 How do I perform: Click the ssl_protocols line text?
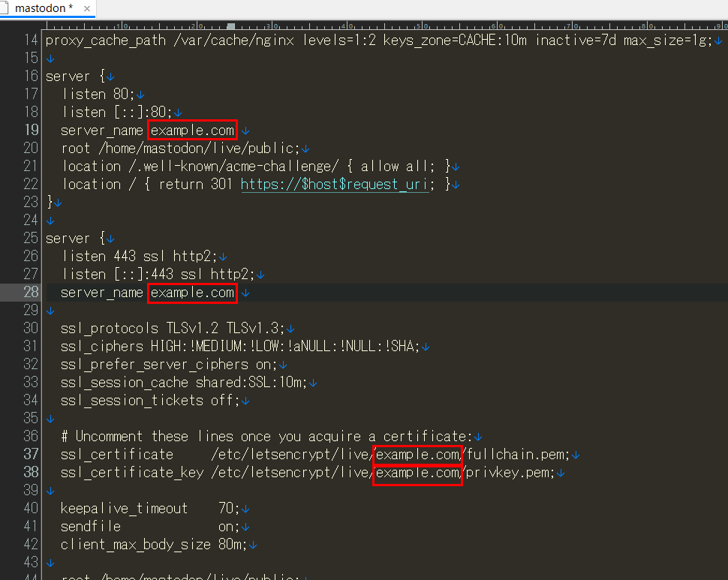point(173,329)
